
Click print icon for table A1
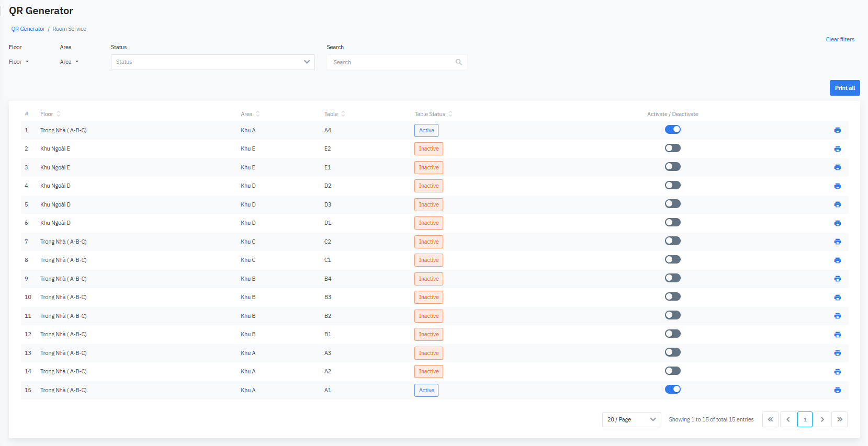[x=837, y=390]
